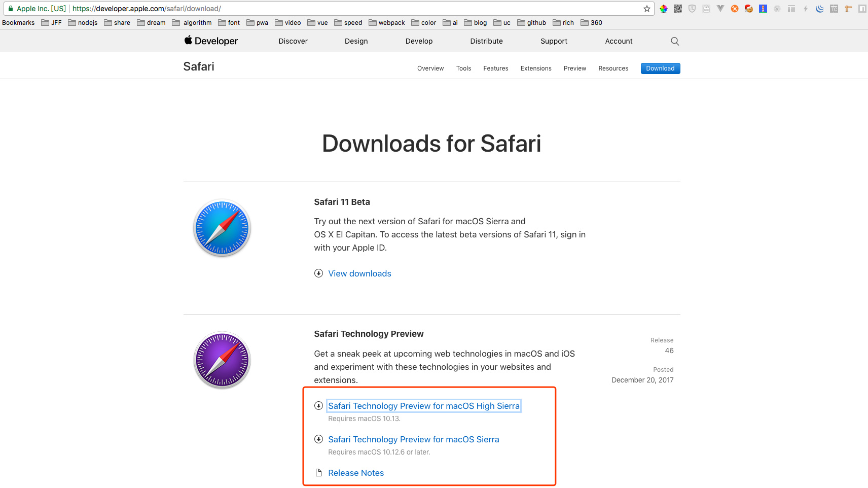The width and height of the screenshot is (868, 488).
Task: Open the speed bookmarks folder
Action: tap(348, 23)
